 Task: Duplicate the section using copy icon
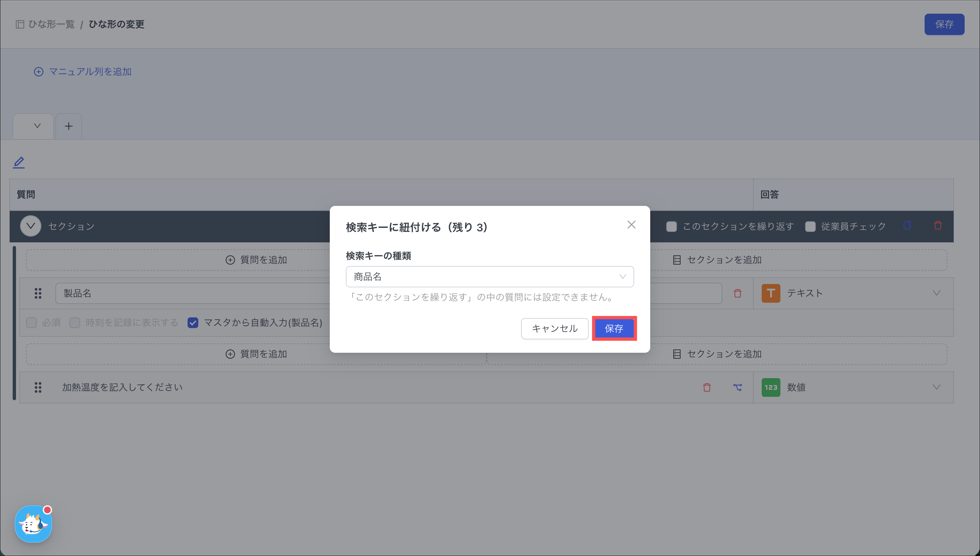(x=907, y=226)
